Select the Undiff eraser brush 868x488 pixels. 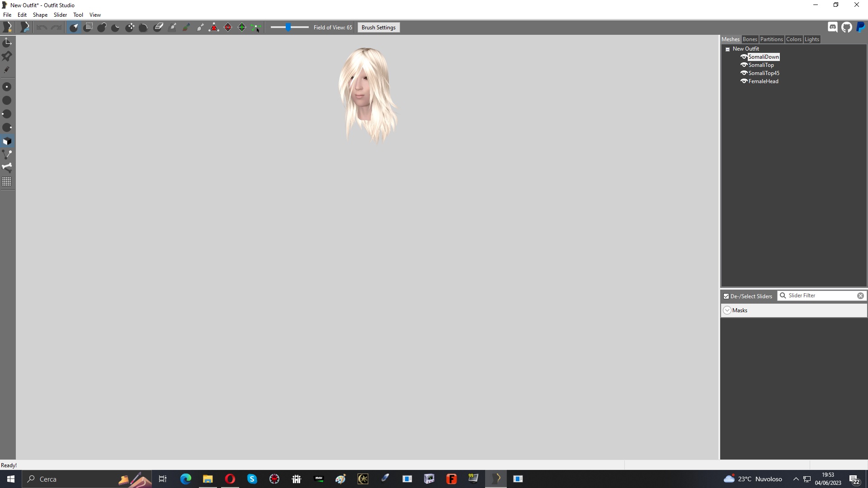[158, 28]
